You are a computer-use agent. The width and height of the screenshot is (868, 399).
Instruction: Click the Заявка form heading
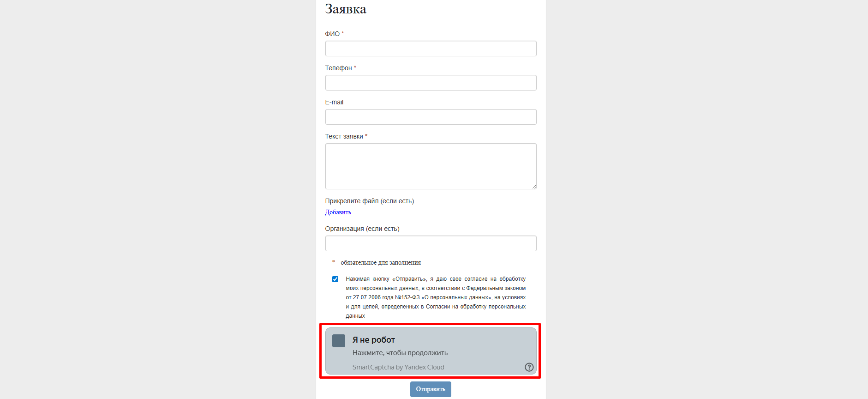click(x=346, y=9)
